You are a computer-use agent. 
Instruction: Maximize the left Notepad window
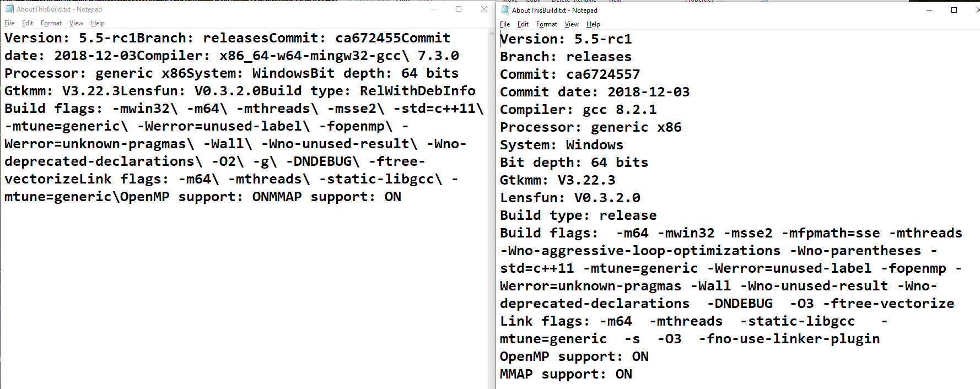459,9
